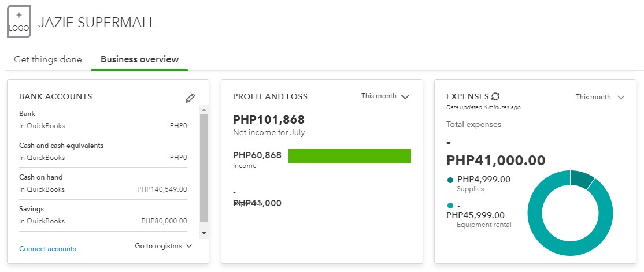Switch to the Get things done tab
Viewport: 644px width, 272px height.
48,59
